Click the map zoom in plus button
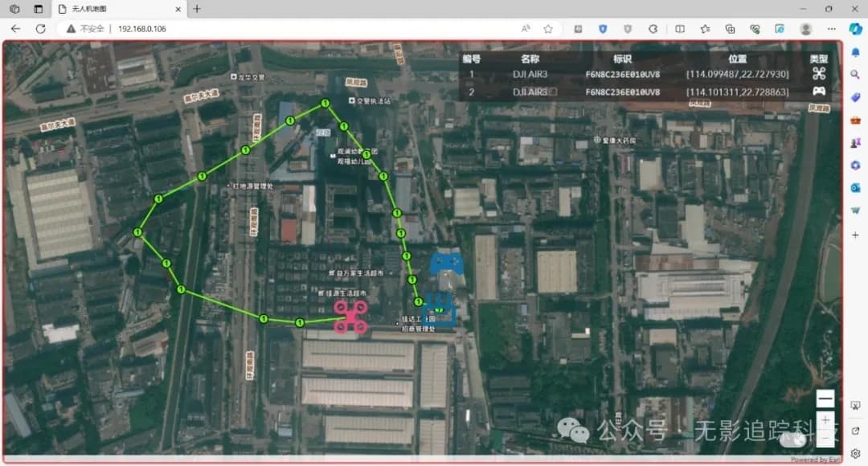The image size is (868, 466). click(825, 420)
